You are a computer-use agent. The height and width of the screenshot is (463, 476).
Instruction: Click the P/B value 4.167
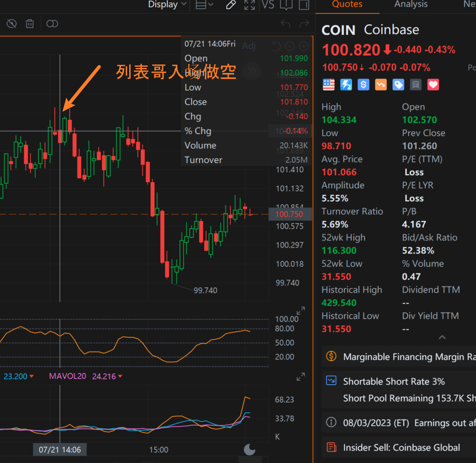coord(414,224)
